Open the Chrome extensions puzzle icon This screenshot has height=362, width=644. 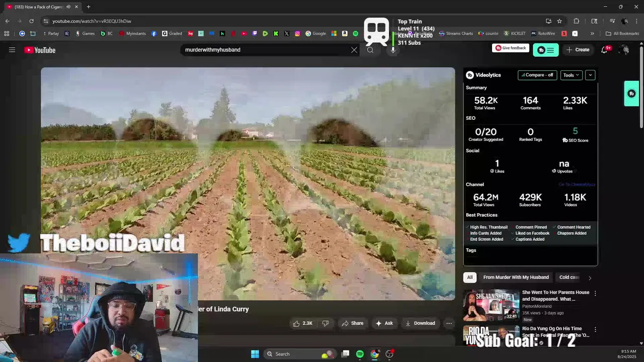click(x=577, y=21)
